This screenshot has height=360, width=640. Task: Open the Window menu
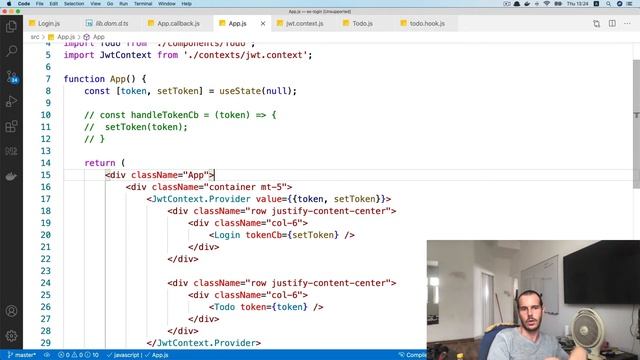[167, 4]
